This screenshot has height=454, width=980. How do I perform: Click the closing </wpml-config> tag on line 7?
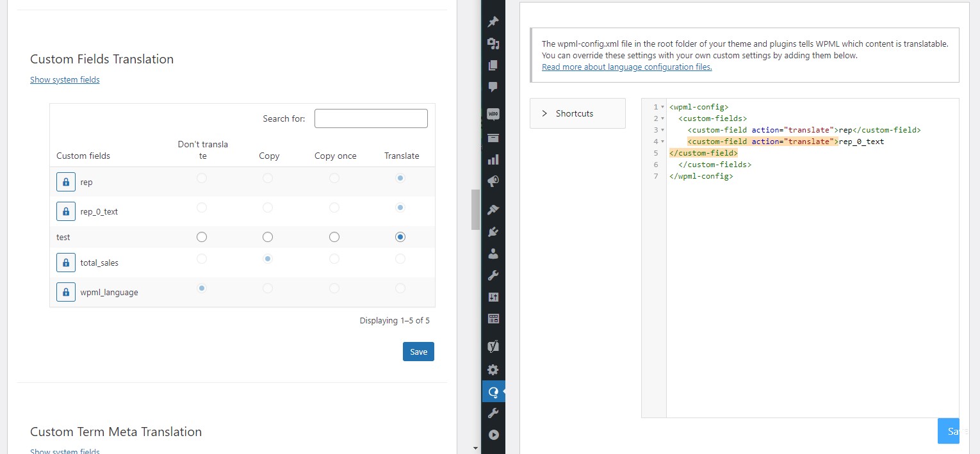pos(701,176)
